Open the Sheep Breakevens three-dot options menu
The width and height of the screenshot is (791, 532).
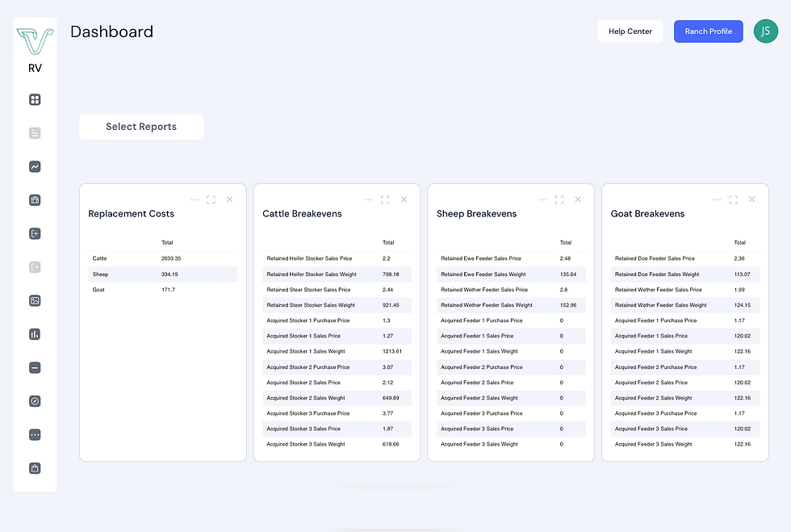point(542,199)
